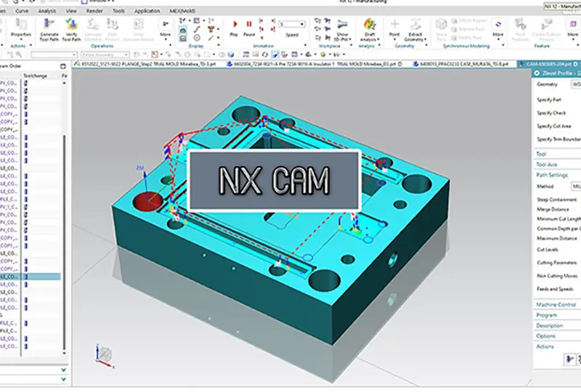This screenshot has width=581, height=392.
Task: Switch to the Insulator 1 TRIAL MOLD part tab
Action: click(x=314, y=64)
